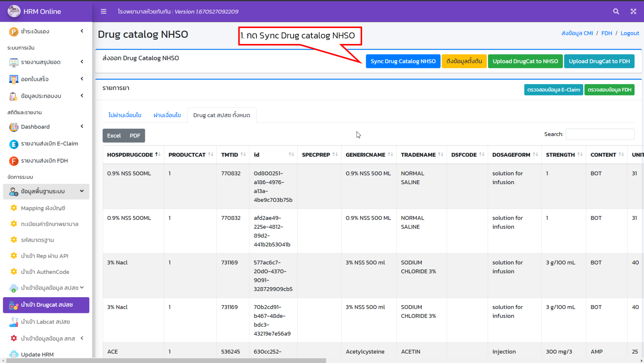Open the ไม่ผ่านเงื่อนไข tab
The width and height of the screenshot is (644, 363).
tap(124, 115)
